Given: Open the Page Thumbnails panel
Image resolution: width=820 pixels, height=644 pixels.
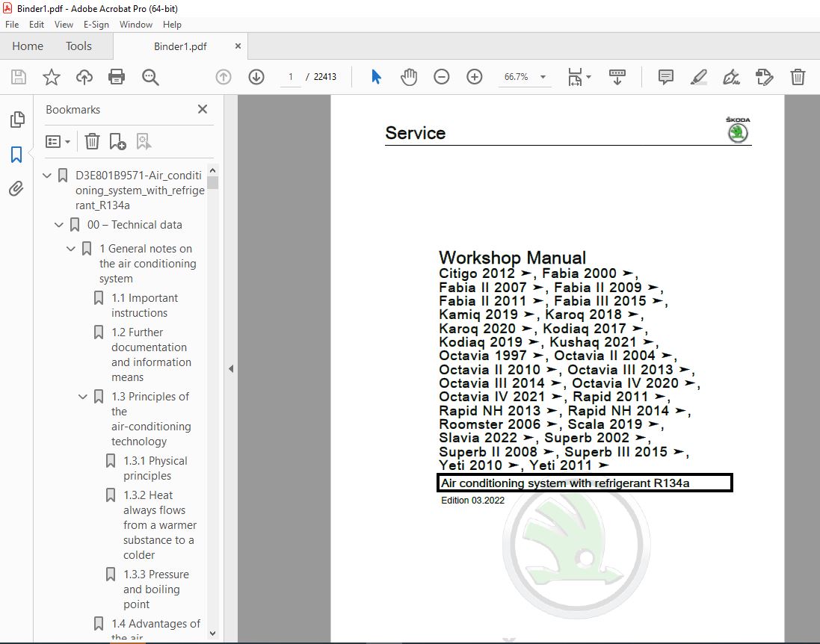Looking at the screenshot, I should [x=16, y=120].
